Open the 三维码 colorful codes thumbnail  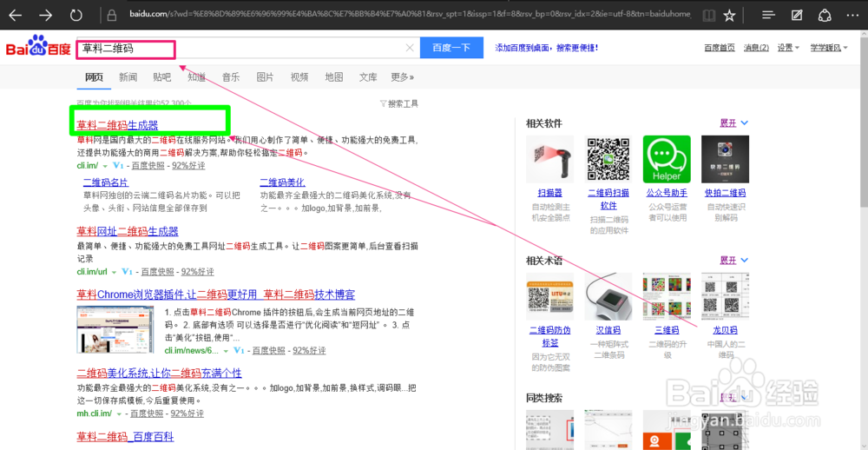(667, 296)
